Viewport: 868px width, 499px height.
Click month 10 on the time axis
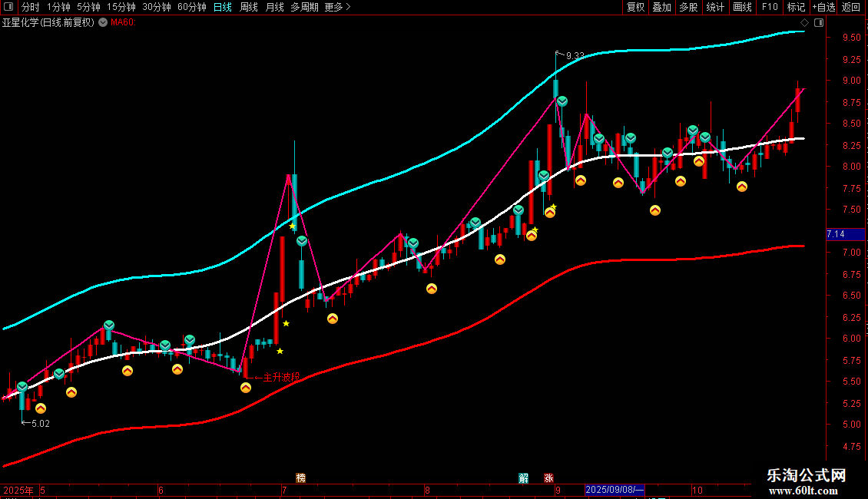(x=697, y=490)
